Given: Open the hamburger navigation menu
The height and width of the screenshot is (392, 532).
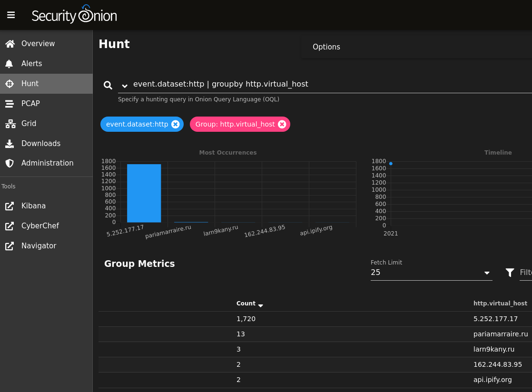Looking at the screenshot, I should tap(11, 15).
